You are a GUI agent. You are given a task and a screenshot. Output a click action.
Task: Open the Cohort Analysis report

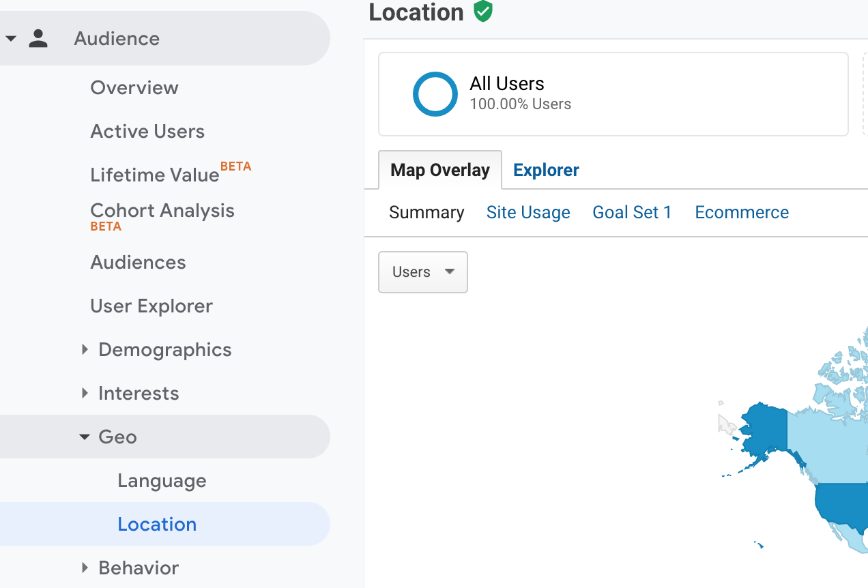[x=162, y=211]
